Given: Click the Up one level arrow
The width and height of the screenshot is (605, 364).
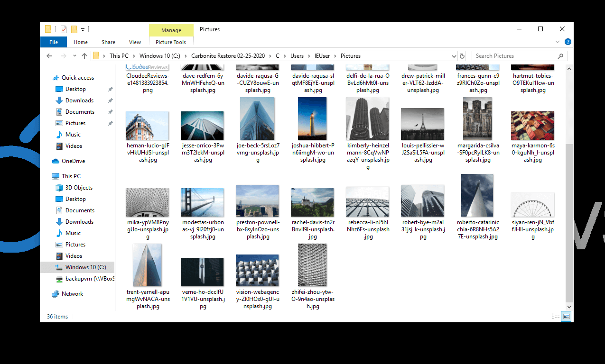Looking at the screenshot, I should (x=84, y=56).
